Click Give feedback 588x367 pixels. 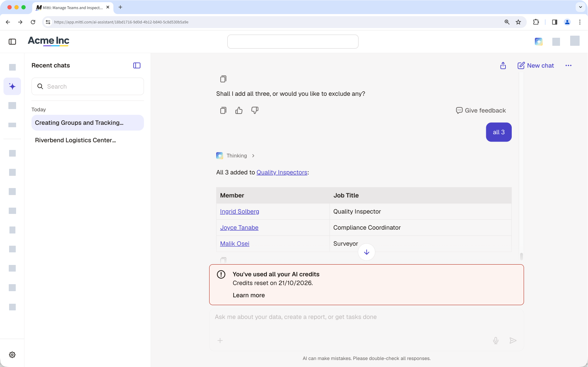[481, 110]
